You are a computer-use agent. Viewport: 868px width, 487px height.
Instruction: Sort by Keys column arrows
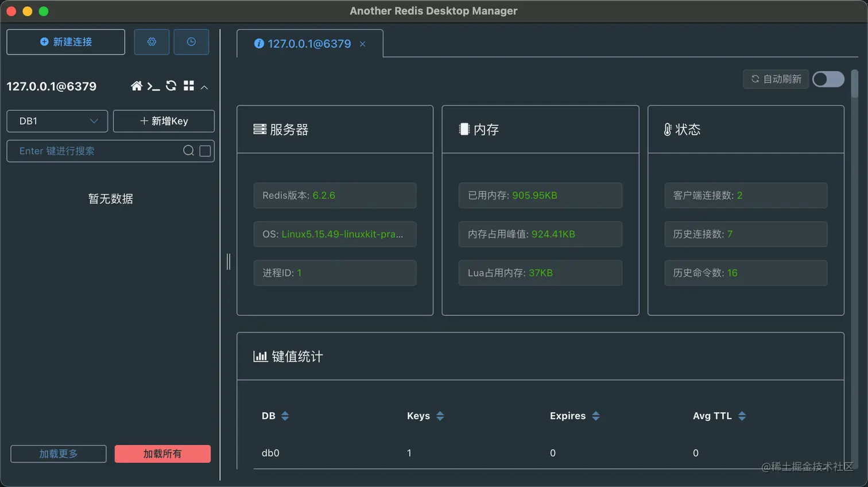pos(440,416)
